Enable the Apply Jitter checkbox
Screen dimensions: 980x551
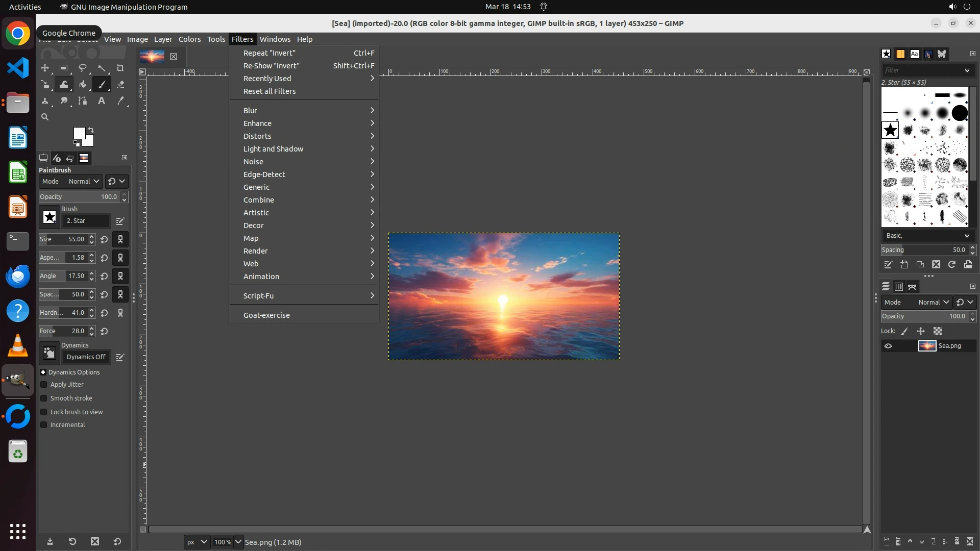click(x=44, y=385)
